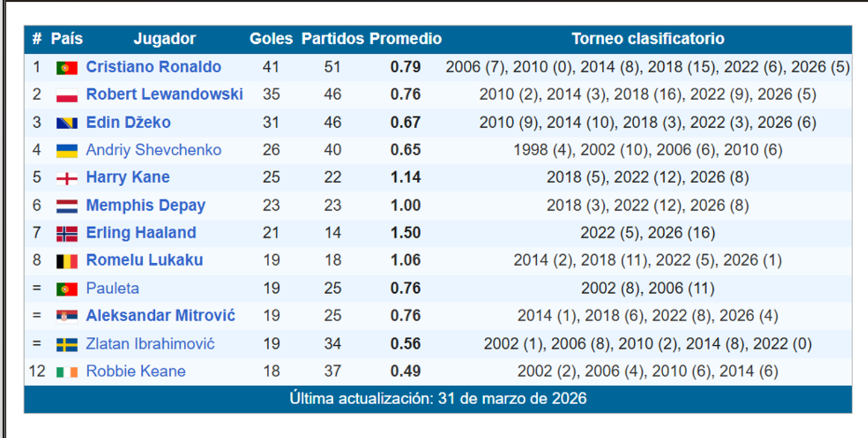868x438 pixels.
Task: Click the Torneo clasificatorio column header
Action: pos(648,39)
